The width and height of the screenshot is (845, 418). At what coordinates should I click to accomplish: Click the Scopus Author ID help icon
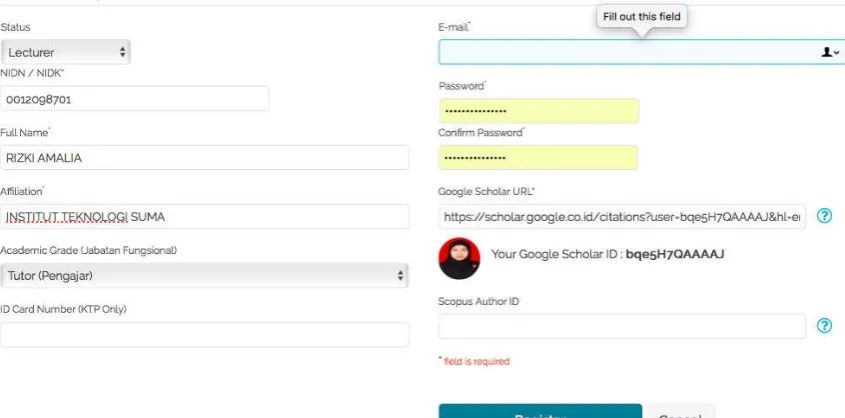pyautogui.click(x=824, y=326)
